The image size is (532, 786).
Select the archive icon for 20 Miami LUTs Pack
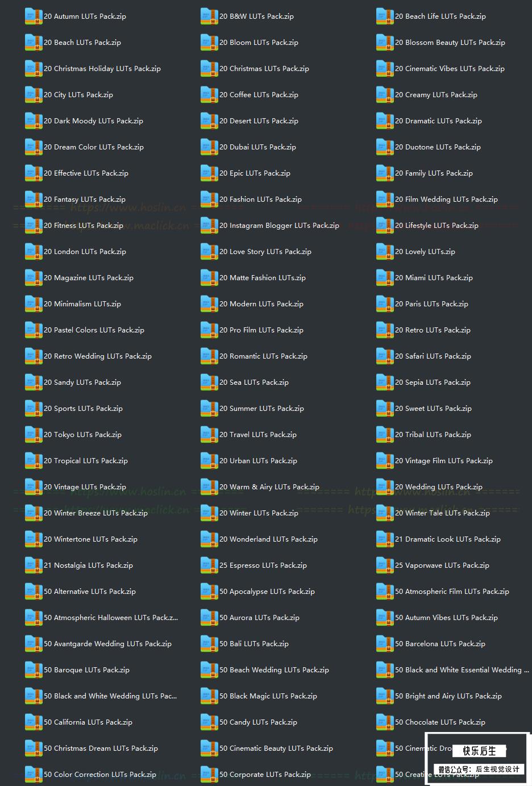(x=385, y=278)
